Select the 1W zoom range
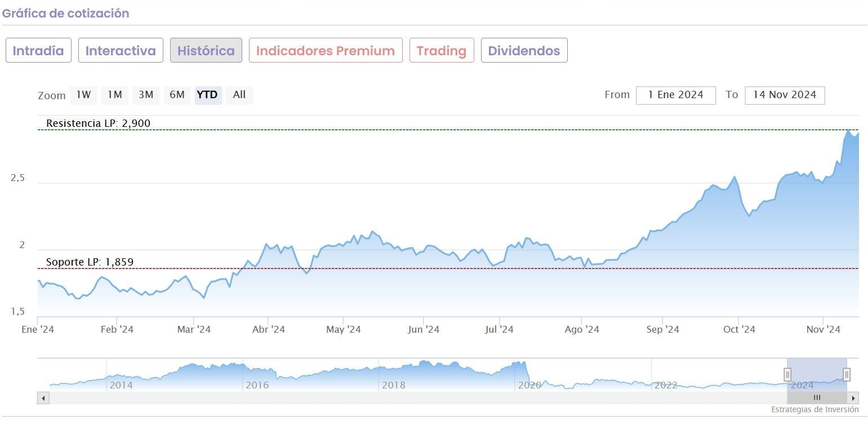 pyautogui.click(x=83, y=95)
